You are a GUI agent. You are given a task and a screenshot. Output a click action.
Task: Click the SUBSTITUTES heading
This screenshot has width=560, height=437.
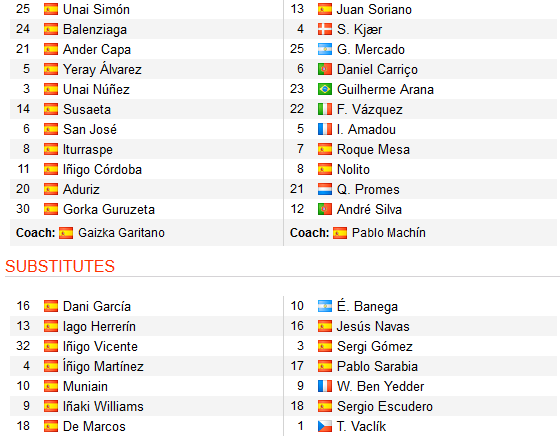pyautogui.click(x=60, y=266)
